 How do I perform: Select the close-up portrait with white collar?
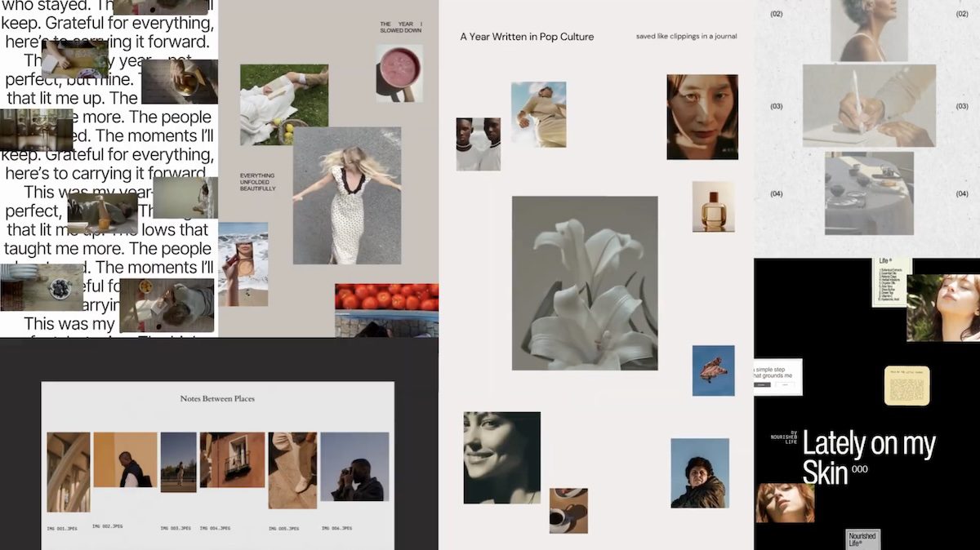tap(702, 117)
